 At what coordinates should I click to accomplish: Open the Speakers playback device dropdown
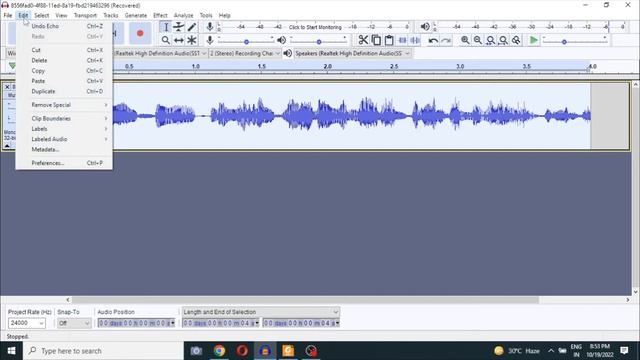352,53
